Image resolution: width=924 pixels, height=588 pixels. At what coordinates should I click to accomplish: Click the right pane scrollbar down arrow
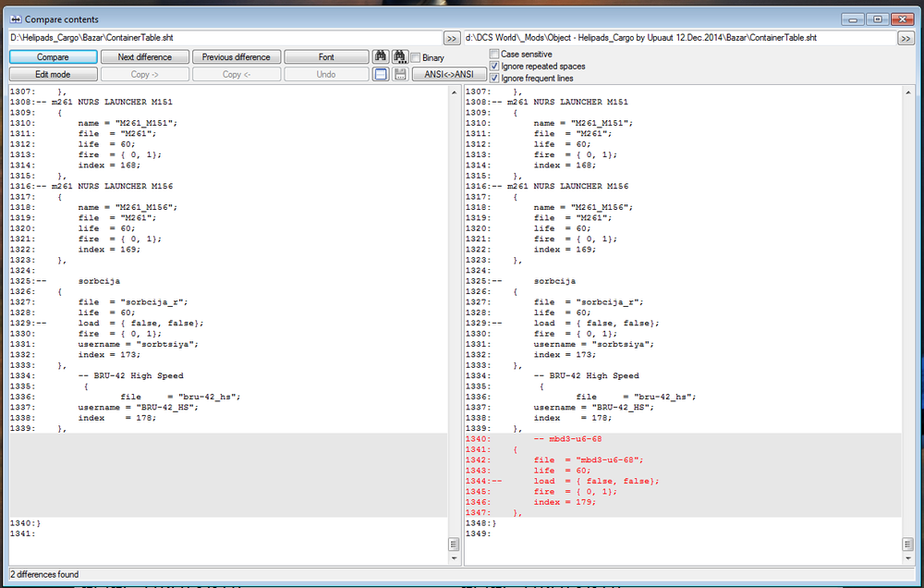tap(908, 557)
